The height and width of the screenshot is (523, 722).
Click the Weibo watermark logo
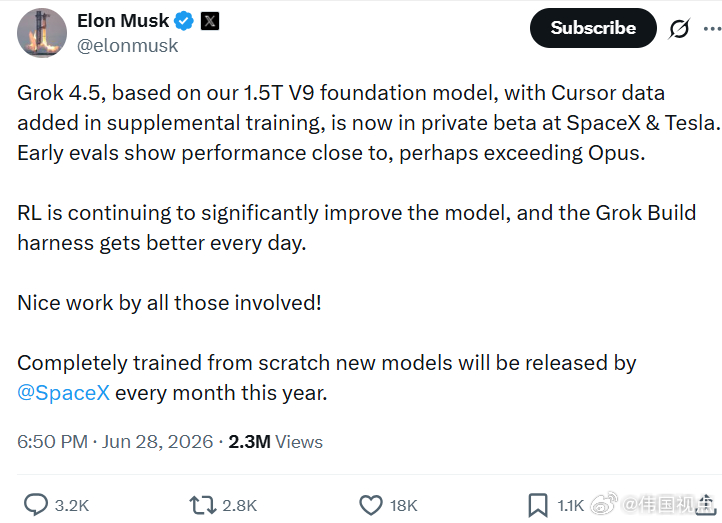click(604, 504)
